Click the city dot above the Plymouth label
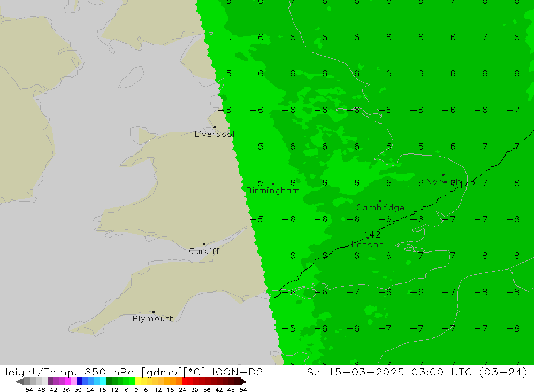The height and width of the screenshot is (392, 535). pyautogui.click(x=153, y=312)
